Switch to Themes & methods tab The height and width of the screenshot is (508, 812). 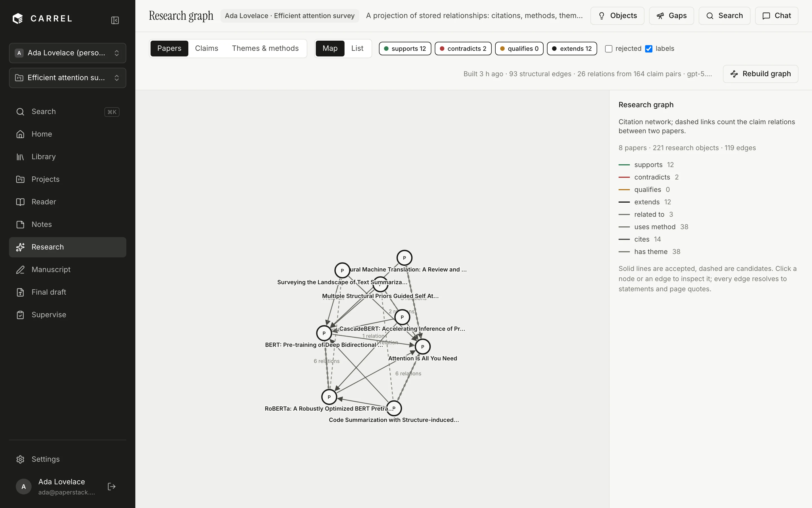(x=265, y=48)
